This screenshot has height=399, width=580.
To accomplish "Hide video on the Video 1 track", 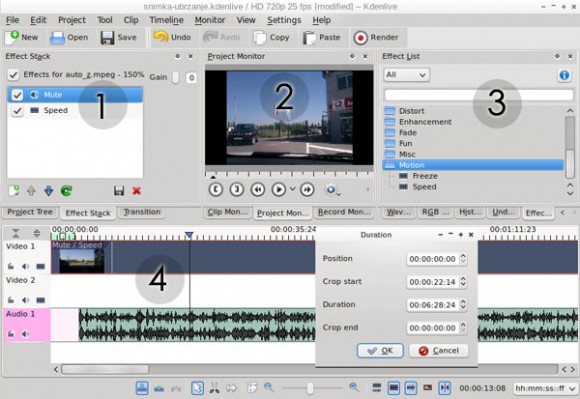I will tap(40, 266).
